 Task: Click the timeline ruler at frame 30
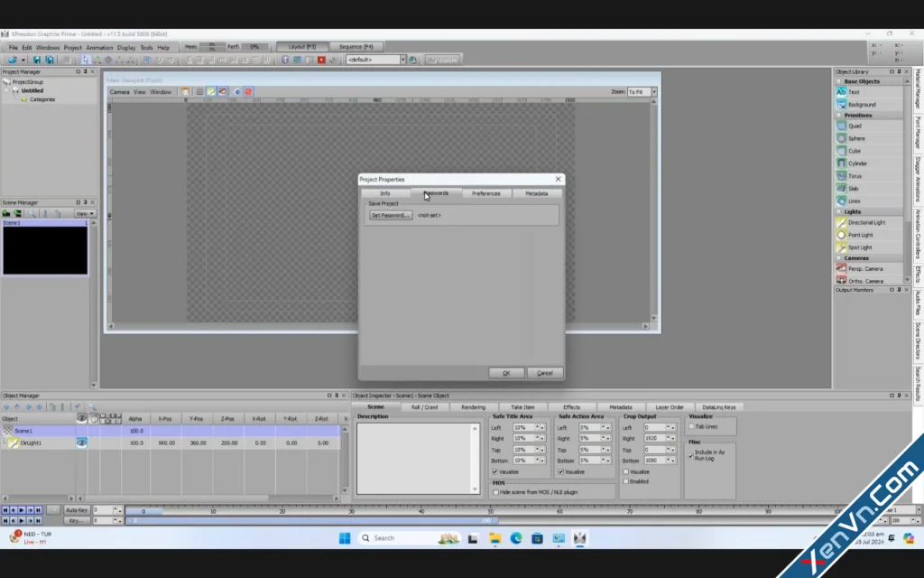click(x=351, y=510)
